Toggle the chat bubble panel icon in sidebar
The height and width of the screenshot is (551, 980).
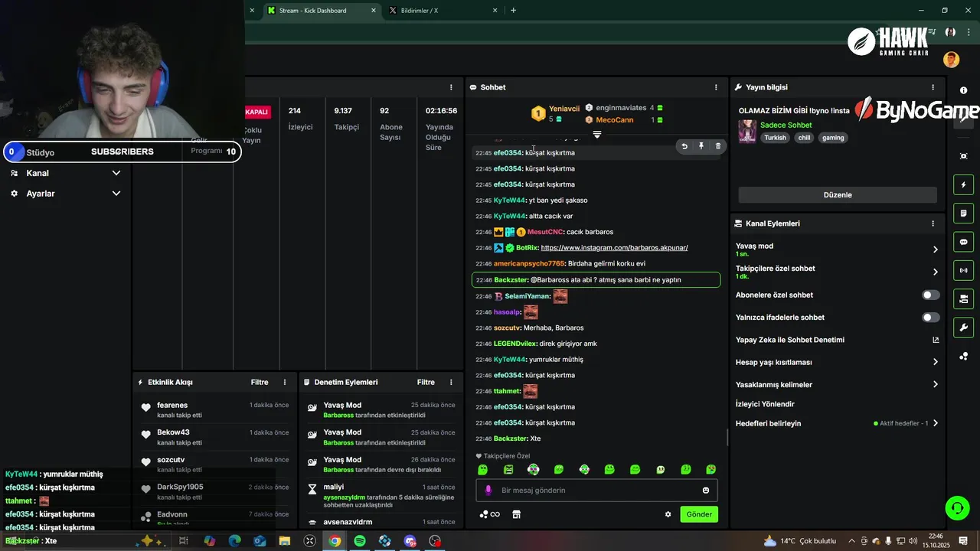point(964,242)
